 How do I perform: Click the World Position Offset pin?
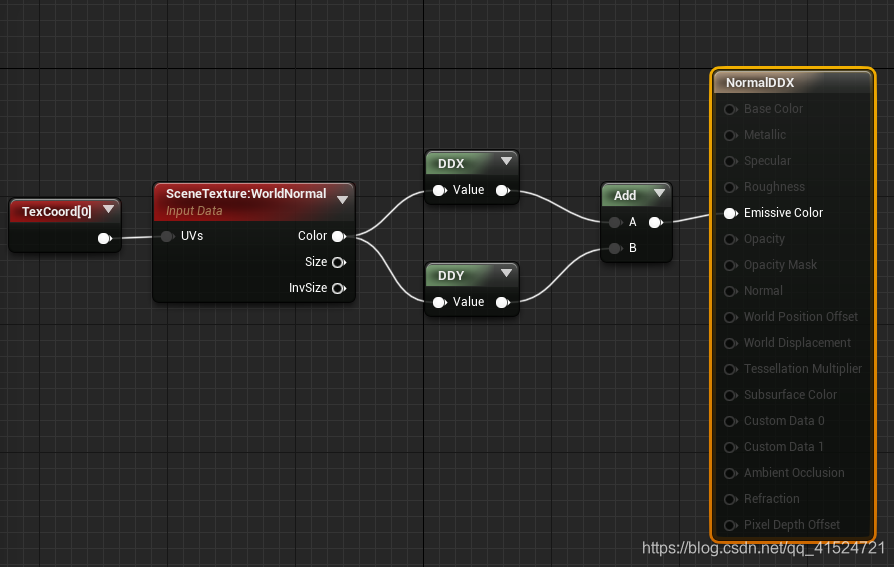730,317
